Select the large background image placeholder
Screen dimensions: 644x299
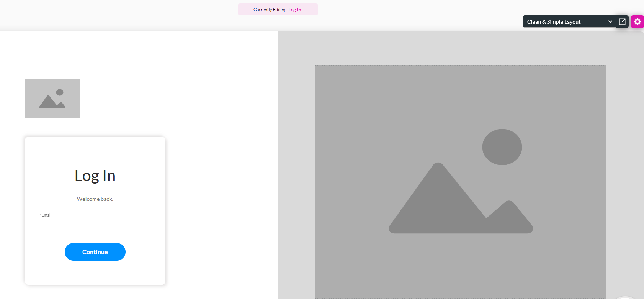(461, 182)
